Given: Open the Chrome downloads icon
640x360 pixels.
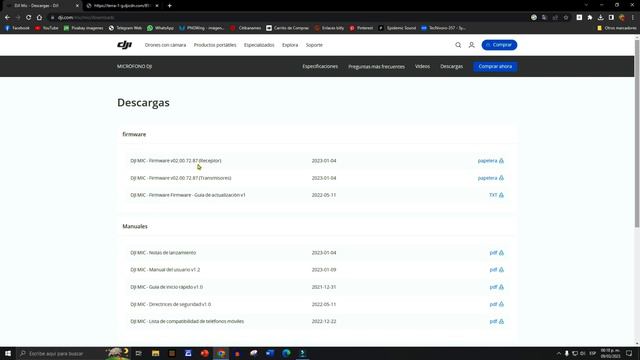Looking at the screenshot, I should click(x=600, y=18).
